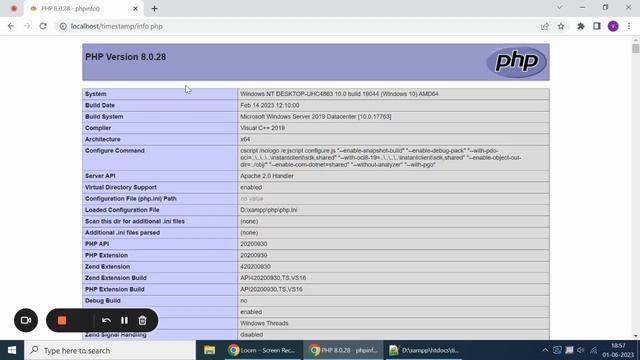
Task: Open the D:\xampp\htdocs editor taskbar window
Action: pos(424,350)
